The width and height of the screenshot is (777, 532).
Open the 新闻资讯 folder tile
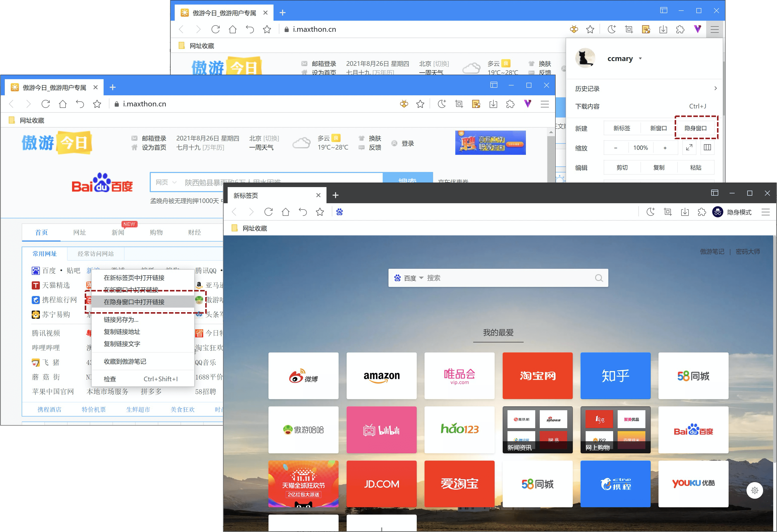click(x=537, y=430)
